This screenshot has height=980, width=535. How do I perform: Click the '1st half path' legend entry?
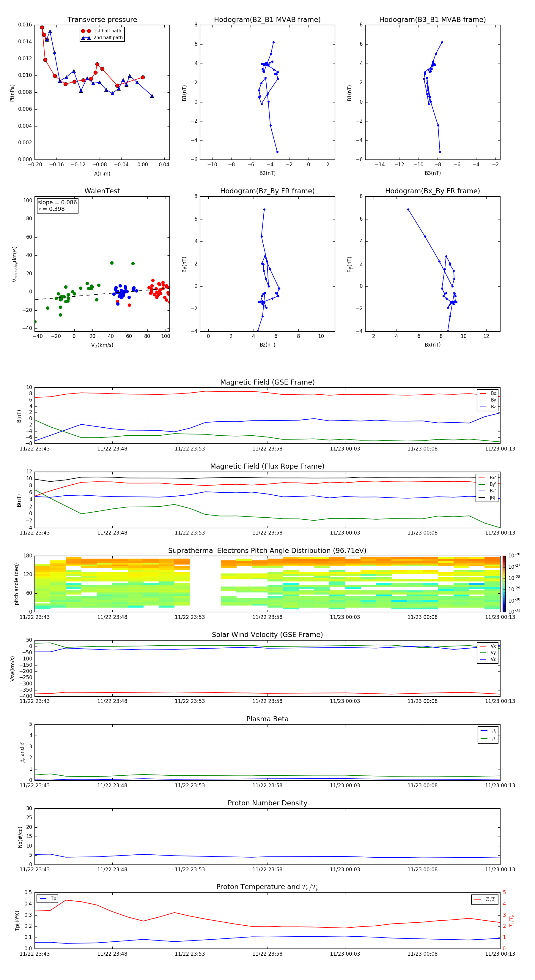click(102, 31)
